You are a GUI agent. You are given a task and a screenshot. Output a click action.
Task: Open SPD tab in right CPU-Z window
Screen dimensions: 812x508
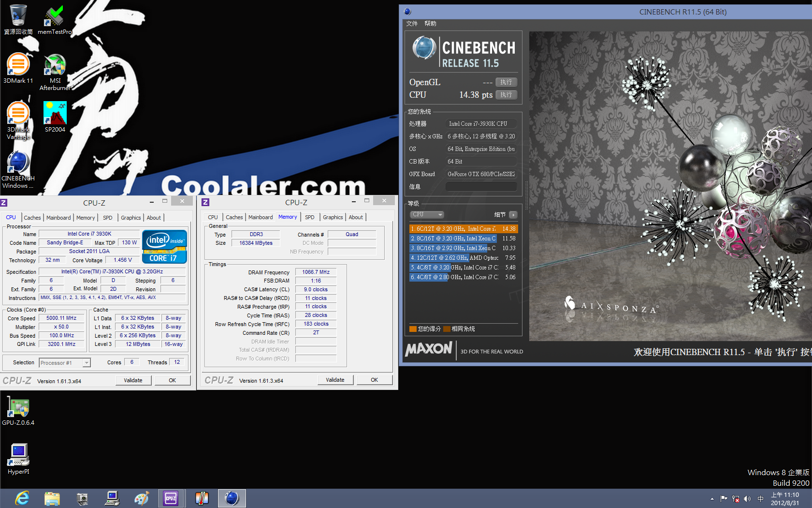click(x=310, y=217)
